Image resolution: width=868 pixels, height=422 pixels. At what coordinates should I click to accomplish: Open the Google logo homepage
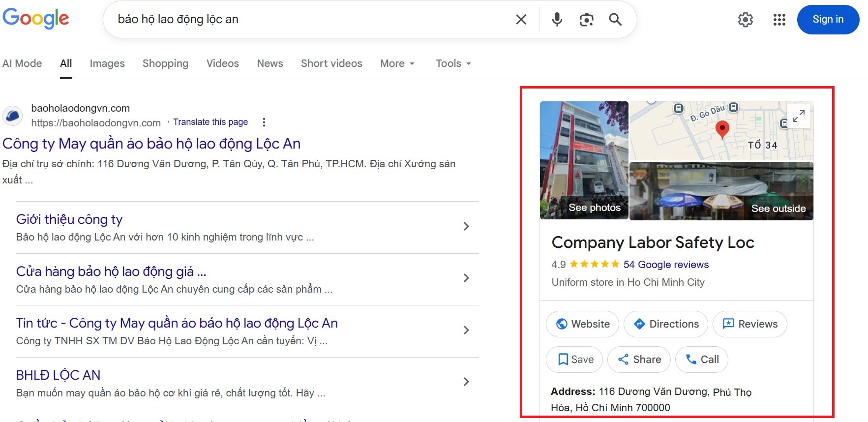pyautogui.click(x=36, y=19)
